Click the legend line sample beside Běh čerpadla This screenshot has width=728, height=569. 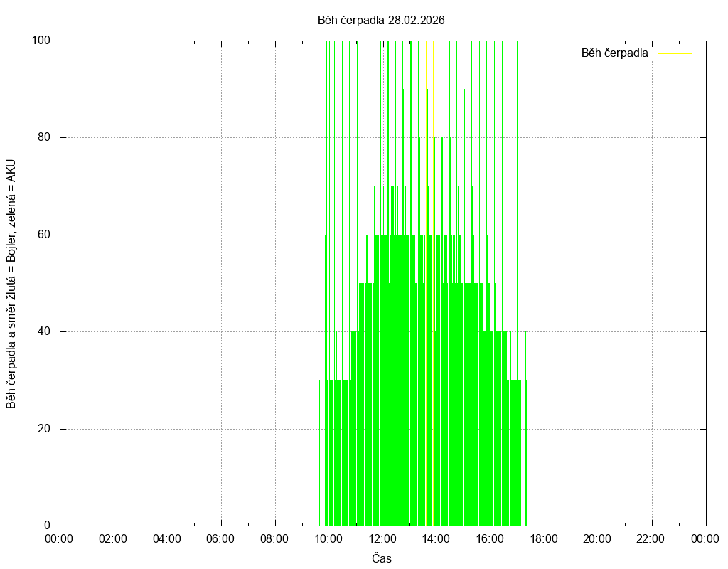(x=674, y=53)
